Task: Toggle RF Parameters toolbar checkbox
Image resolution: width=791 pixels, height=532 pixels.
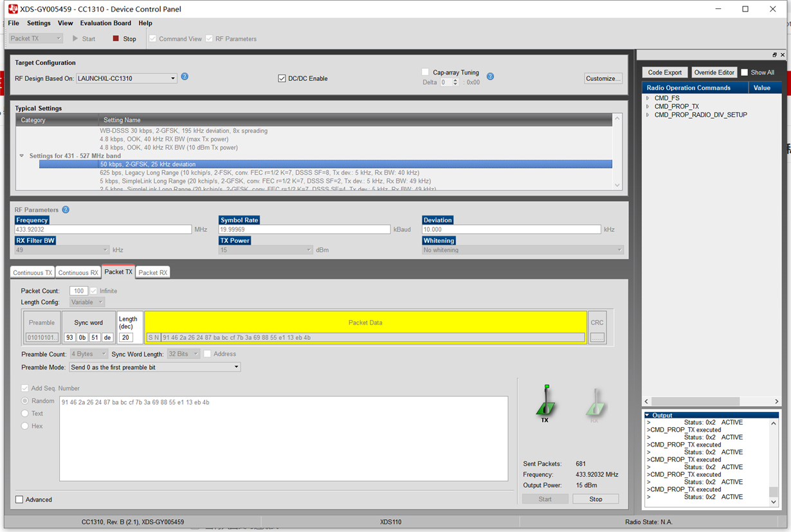Action: [209, 39]
